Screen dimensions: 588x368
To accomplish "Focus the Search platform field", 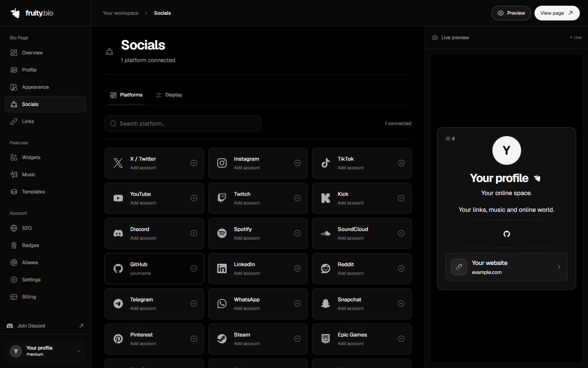I will point(183,123).
